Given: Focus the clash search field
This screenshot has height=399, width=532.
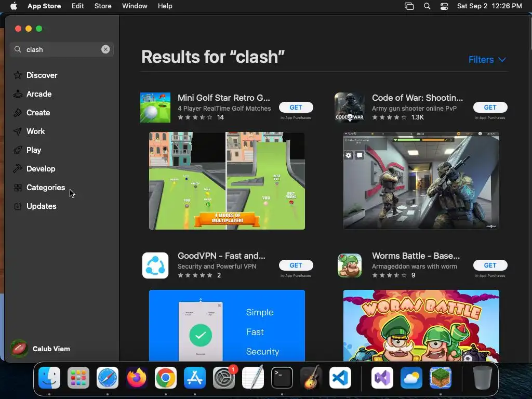Looking at the screenshot, I should tap(62, 49).
